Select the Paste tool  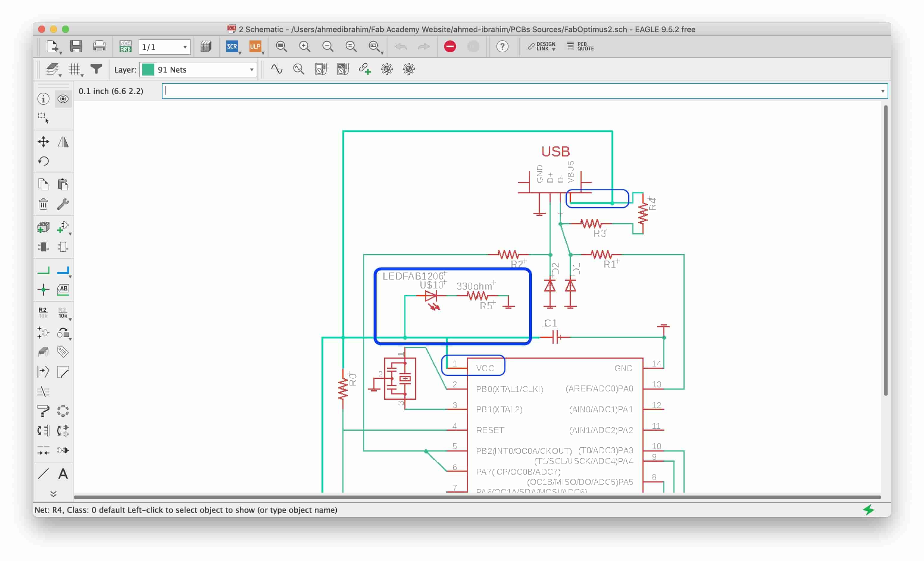pos(63,184)
